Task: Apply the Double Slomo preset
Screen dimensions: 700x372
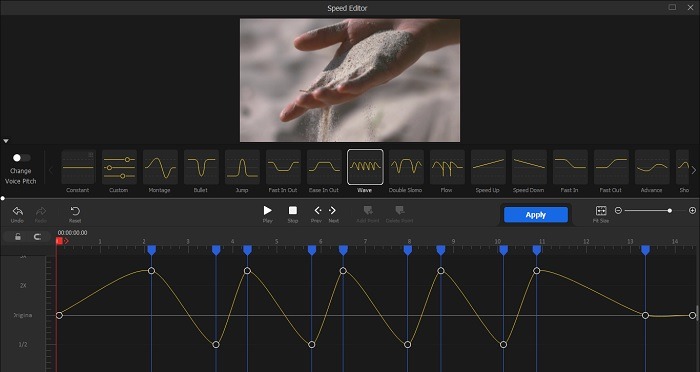Action: [406, 167]
